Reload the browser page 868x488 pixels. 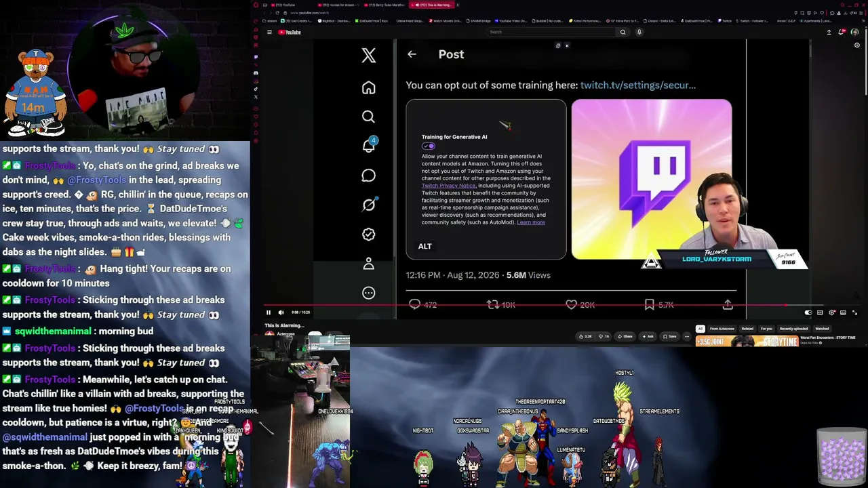tap(277, 13)
